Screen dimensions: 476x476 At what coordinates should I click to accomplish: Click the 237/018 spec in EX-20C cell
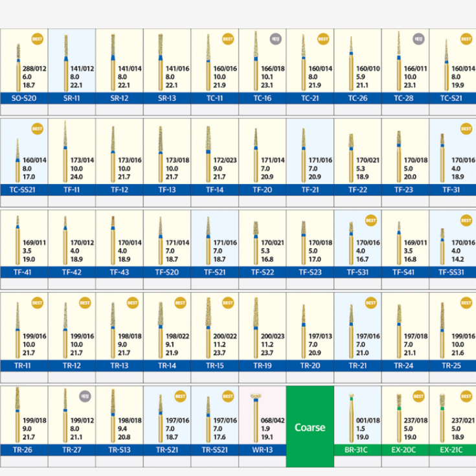pos(416,420)
